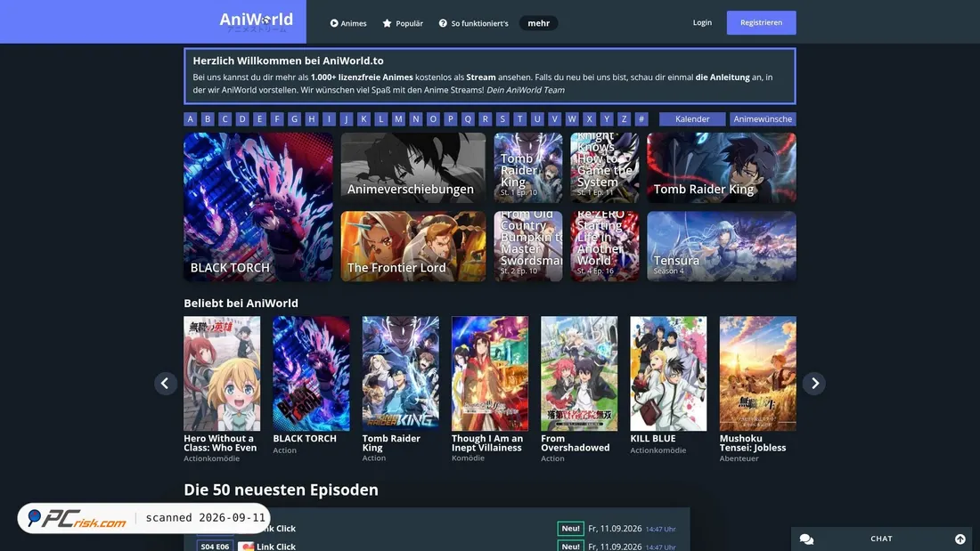This screenshot has height=551, width=980.
Task: Open the KILL BLUE poster
Action: pyautogui.click(x=668, y=373)
